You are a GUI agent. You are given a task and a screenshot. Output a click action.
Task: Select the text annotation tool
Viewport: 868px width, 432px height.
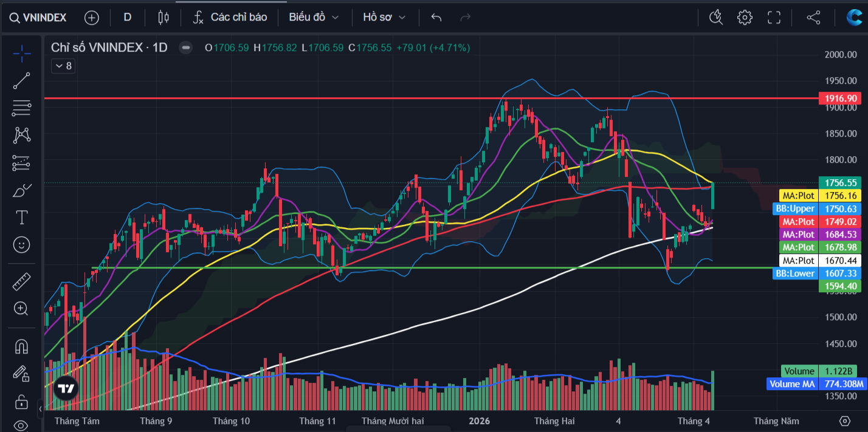tap(22, 217)
